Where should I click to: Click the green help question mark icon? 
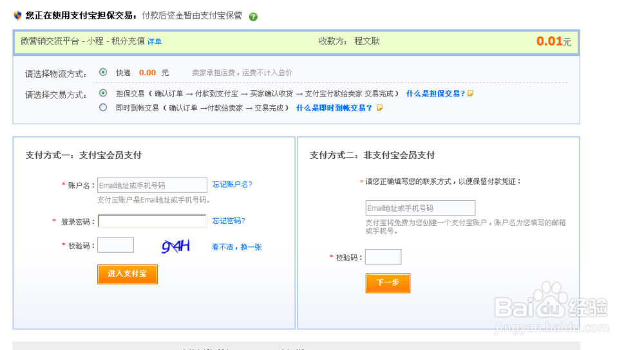click(253, 17)
